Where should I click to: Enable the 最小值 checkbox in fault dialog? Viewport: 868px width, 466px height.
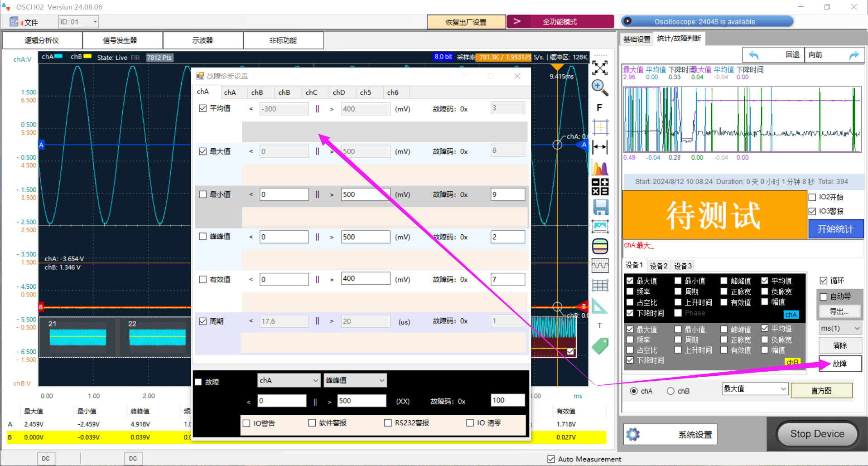203,194
